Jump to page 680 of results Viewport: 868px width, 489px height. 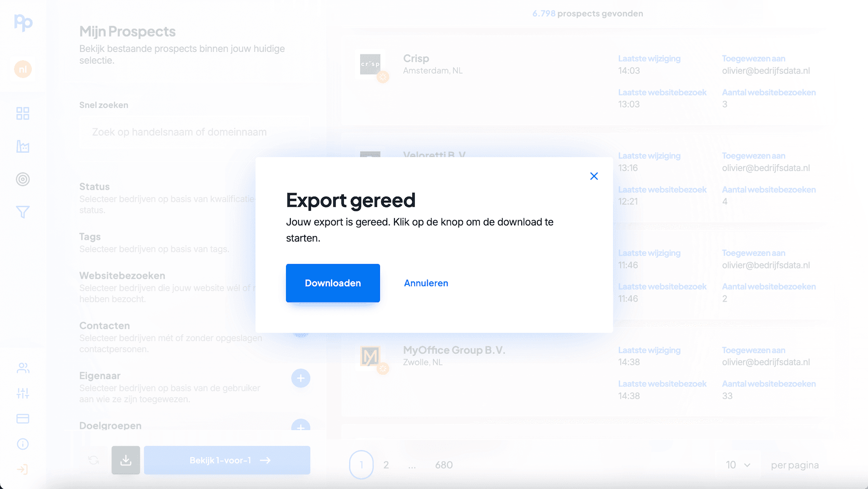pyautogui.click(x=444, y=465)
